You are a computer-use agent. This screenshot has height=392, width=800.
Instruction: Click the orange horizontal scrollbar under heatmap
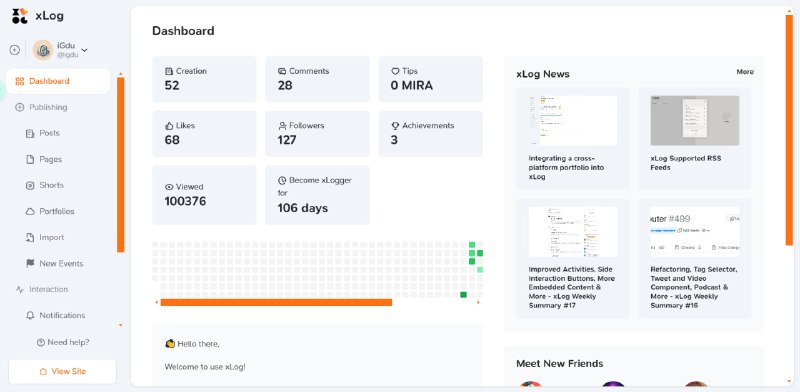point(276,303)
